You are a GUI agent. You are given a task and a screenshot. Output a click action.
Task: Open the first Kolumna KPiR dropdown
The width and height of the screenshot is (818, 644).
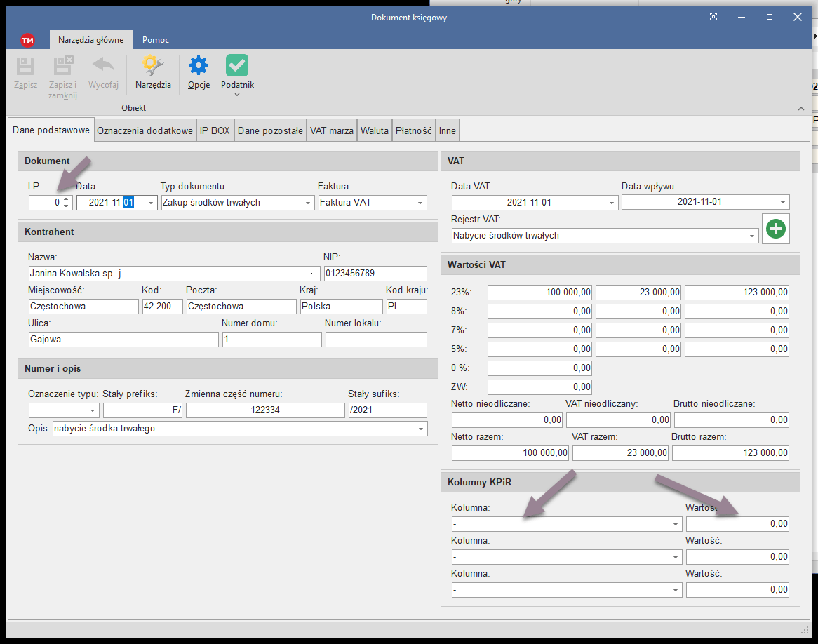[x=675, y=524]
